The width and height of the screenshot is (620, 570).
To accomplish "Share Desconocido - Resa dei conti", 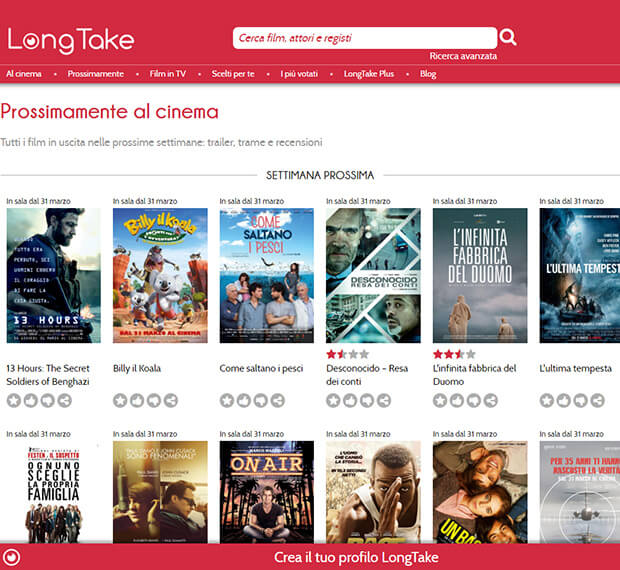I will [x=384, y=400].
